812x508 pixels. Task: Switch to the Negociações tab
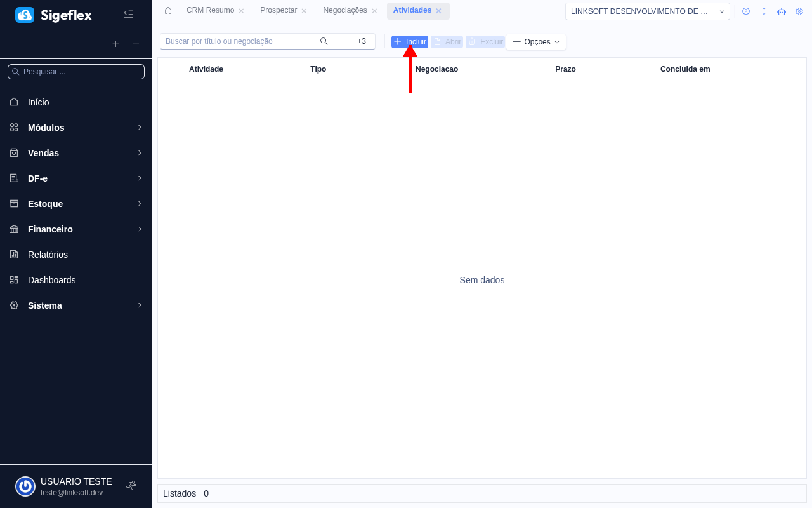[x=344, y=10]
